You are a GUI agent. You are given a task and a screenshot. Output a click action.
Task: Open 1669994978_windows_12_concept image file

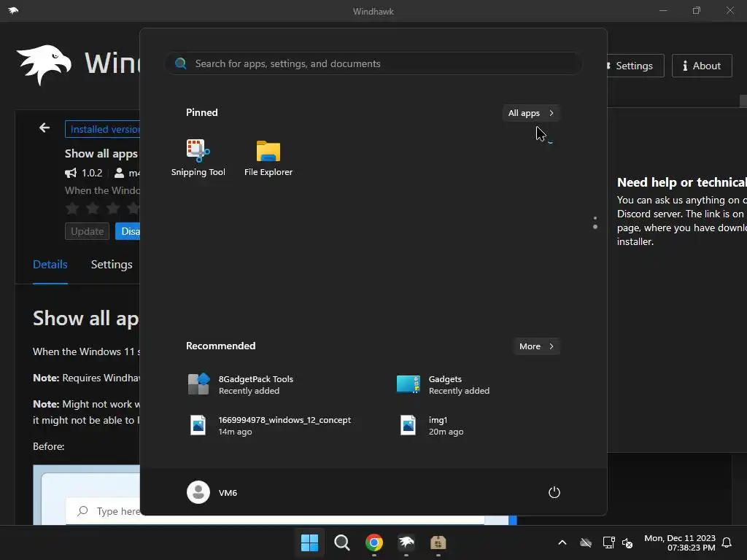point(270,425)
